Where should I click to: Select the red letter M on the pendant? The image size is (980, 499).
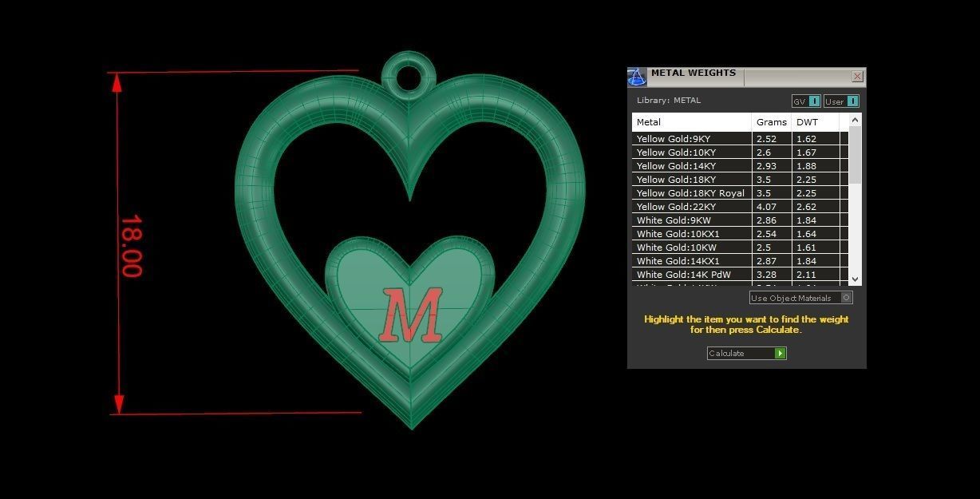pyautogui.click(x=411, y=315)
